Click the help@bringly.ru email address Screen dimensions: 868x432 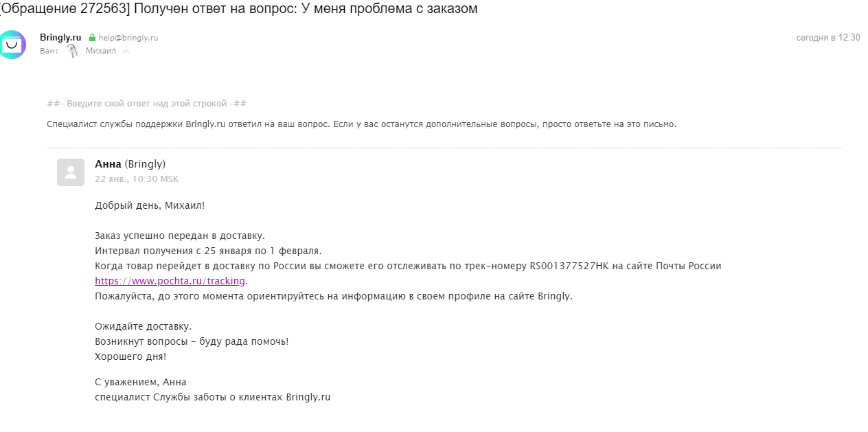128,38
